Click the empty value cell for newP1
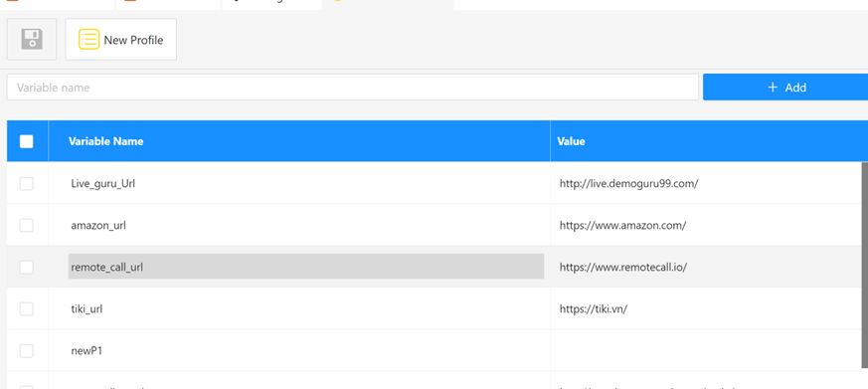868x389 pixels. point(706,350)
